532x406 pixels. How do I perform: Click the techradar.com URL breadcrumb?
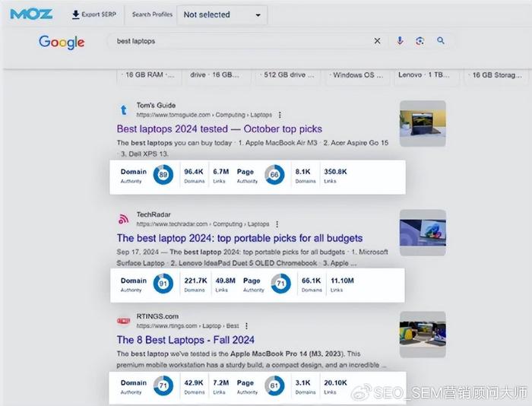203,224
